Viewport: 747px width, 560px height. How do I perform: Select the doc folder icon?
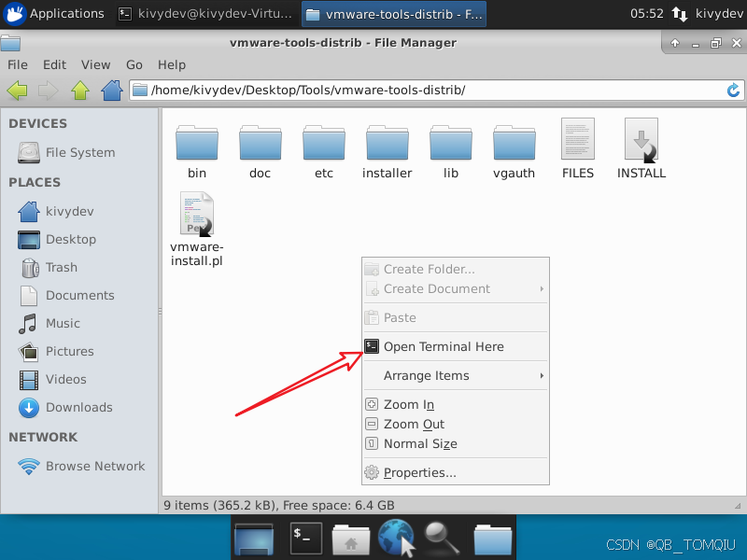tap(261, 143)
